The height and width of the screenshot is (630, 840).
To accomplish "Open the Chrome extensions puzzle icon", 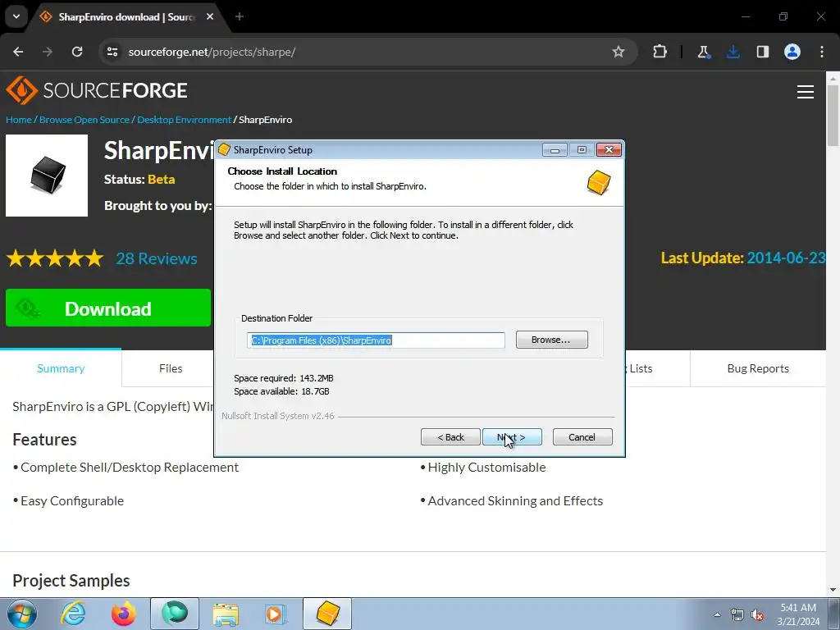I will click(660, 52).
